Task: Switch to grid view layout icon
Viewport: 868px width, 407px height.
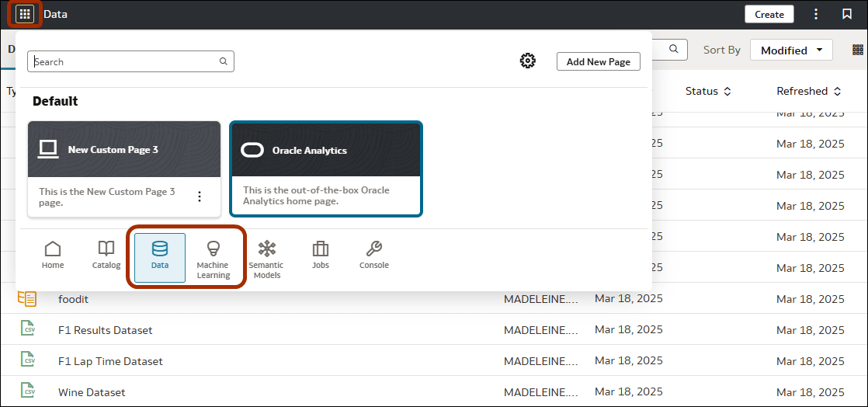Action: [x=858, y=50]
